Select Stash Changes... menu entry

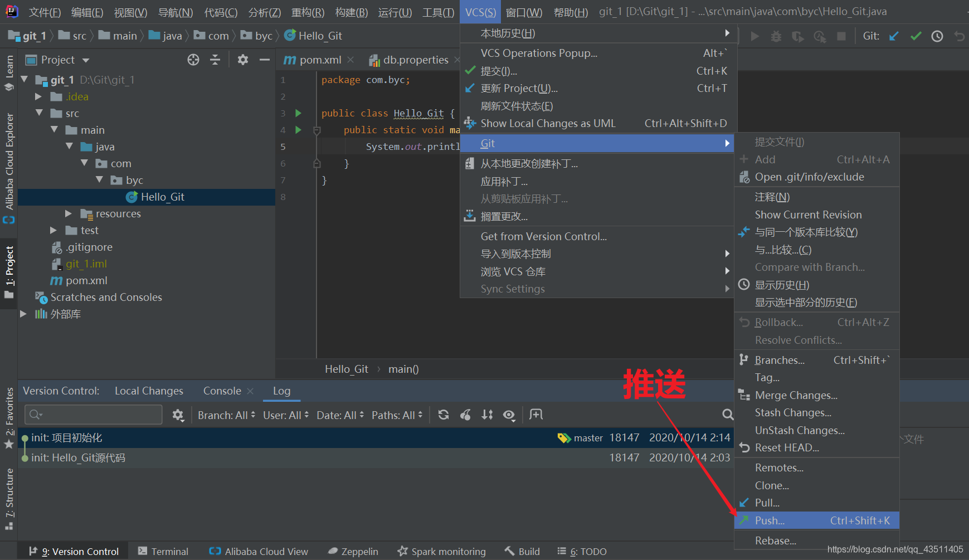click(x=793, y=413)
